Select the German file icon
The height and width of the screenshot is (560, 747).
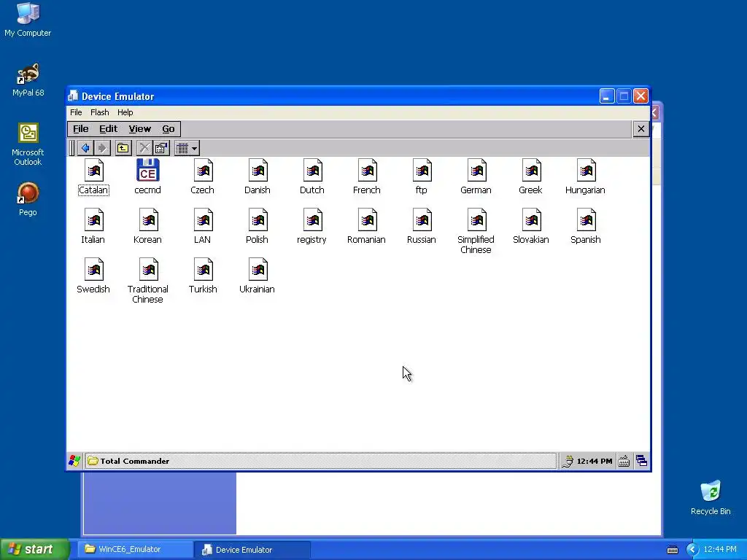click(x=476, y=171)
